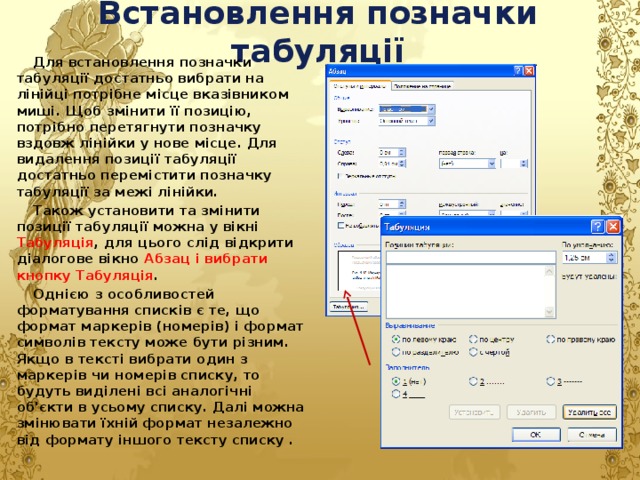Click the spinner of the first-line 'на' field
The image size is (640, 480).
524,164
